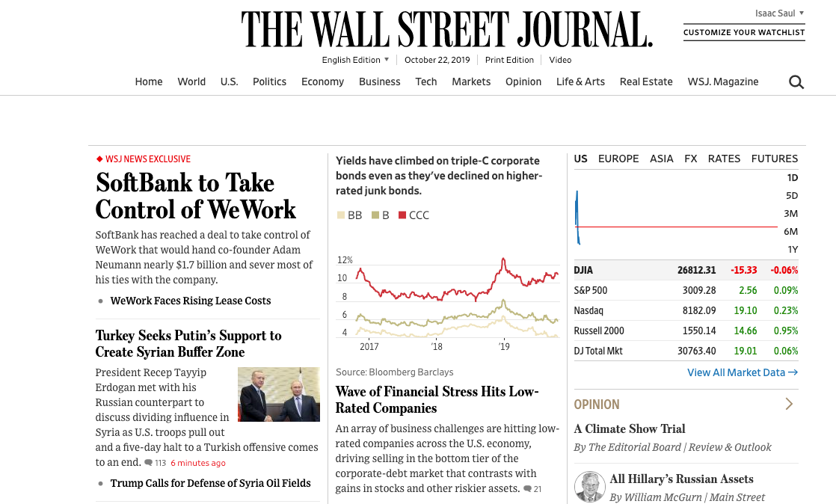The width and height of the screenshot is (836, 504).
Task: Click the red WSJ News Exclusive diamond
Action: pyautogui.click(x=99, y=159)
